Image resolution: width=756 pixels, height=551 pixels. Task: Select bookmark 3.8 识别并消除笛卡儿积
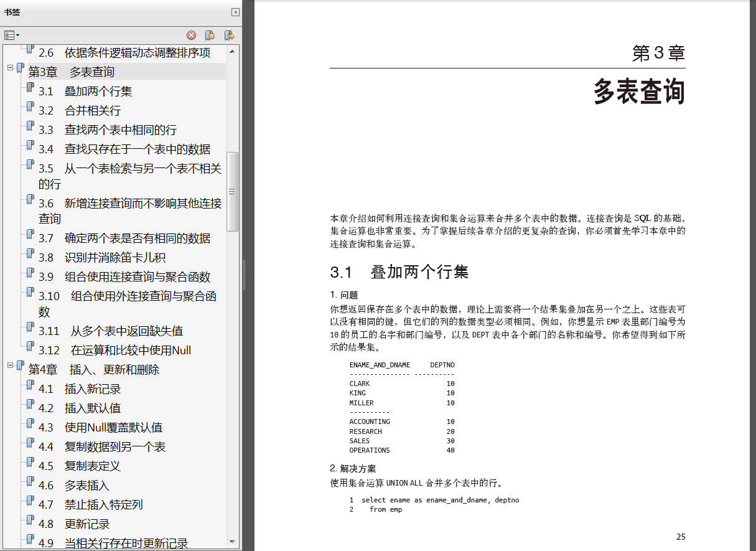click(x=102, y=258)
